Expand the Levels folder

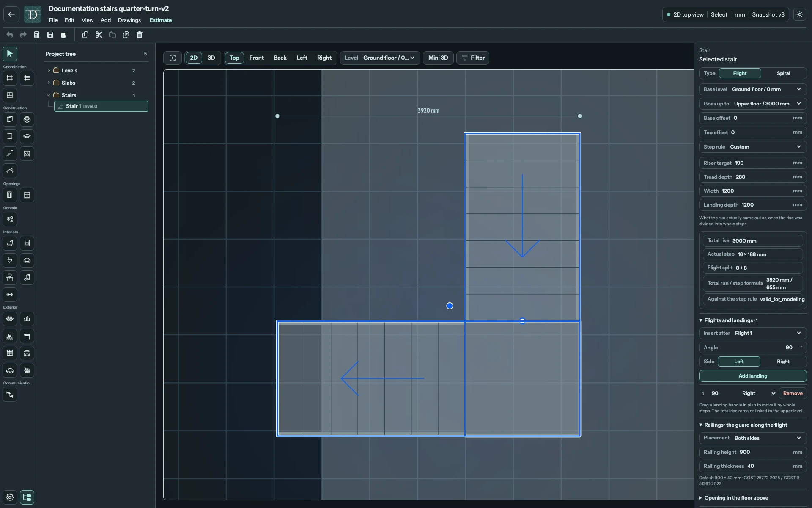(49, 71)
